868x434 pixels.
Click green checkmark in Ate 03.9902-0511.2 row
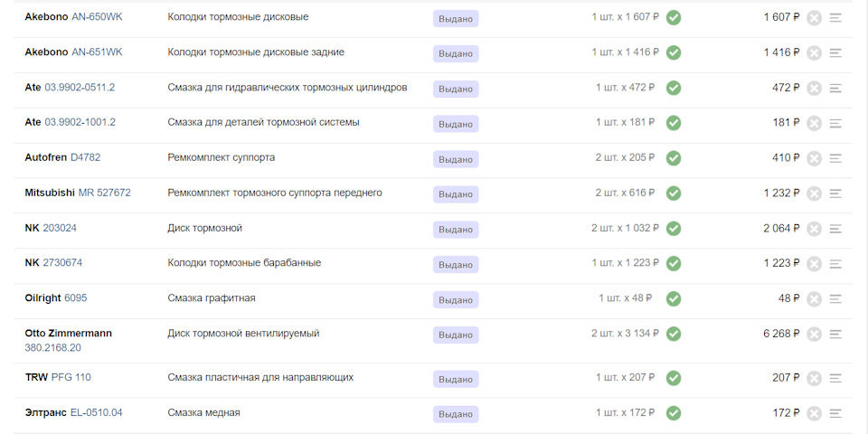673,88
